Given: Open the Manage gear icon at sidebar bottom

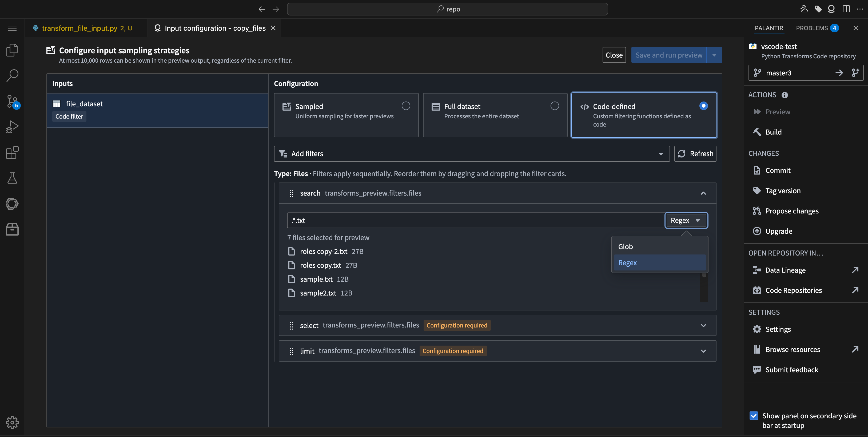Looking at the screenshot, I should [12, 423].
